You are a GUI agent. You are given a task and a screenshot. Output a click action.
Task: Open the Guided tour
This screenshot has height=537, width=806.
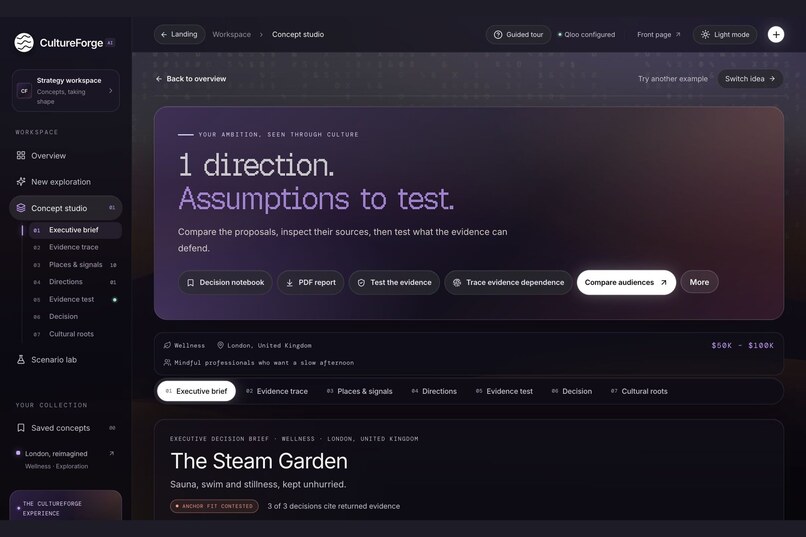[518, 34]
